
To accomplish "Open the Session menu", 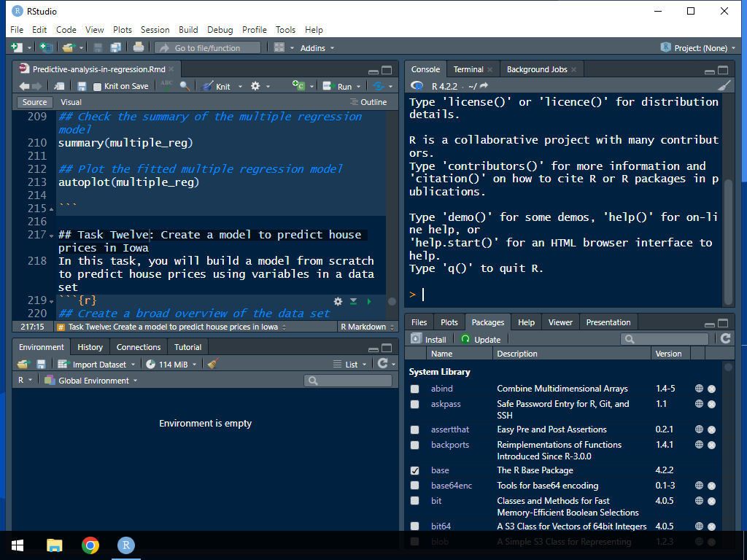I will (155, 30).
